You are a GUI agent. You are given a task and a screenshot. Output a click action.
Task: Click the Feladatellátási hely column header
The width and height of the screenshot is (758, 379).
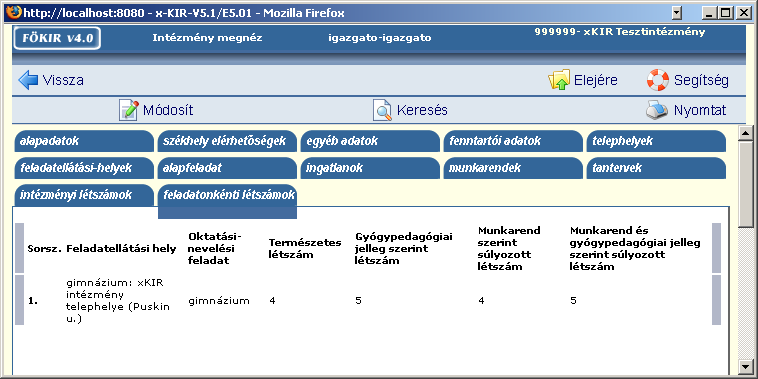[121, 249]
